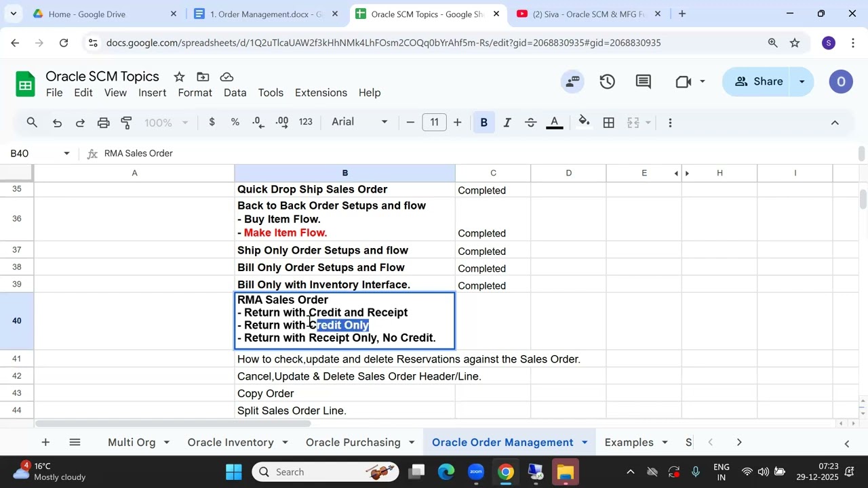Open the zoom level dropdown

click(x=166, y=123)
